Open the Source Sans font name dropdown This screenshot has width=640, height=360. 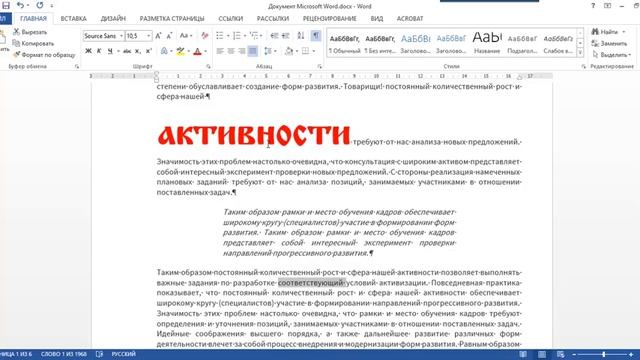121,36
